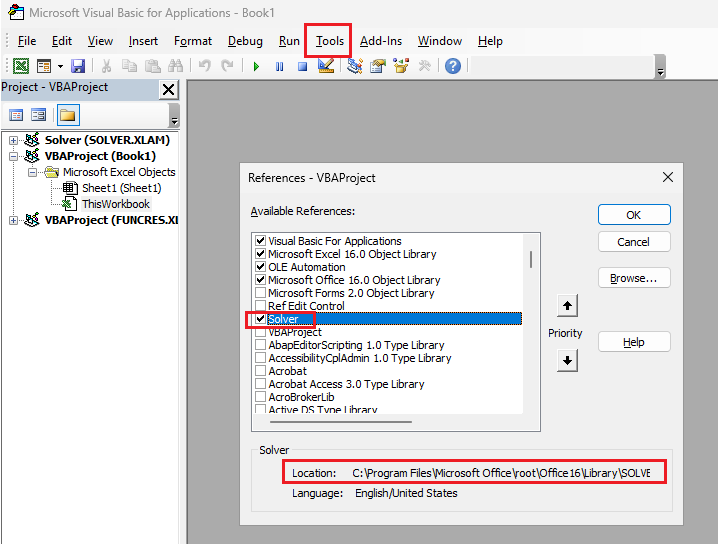Expand the VBAProject (FUNCRES.XLAM) node
The height and width of the screenshot is (544, 718).
coord(13,220)
